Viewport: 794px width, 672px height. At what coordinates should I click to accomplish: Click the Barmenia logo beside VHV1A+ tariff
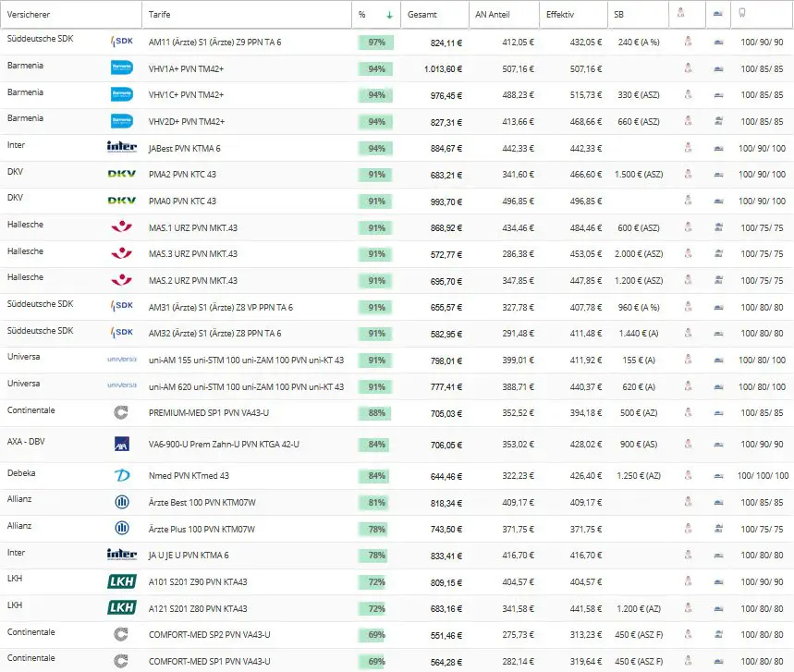coord(121,67)
